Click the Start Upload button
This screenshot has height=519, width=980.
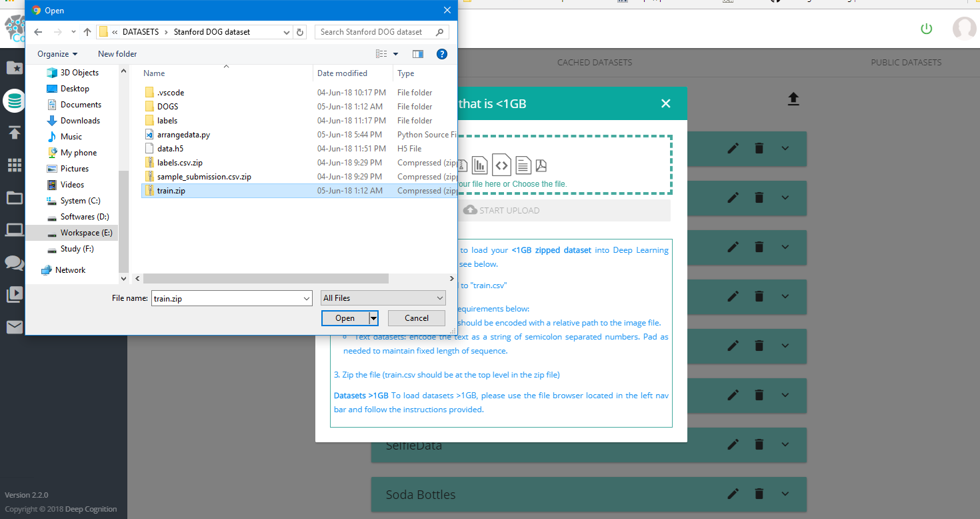[501, 210]
